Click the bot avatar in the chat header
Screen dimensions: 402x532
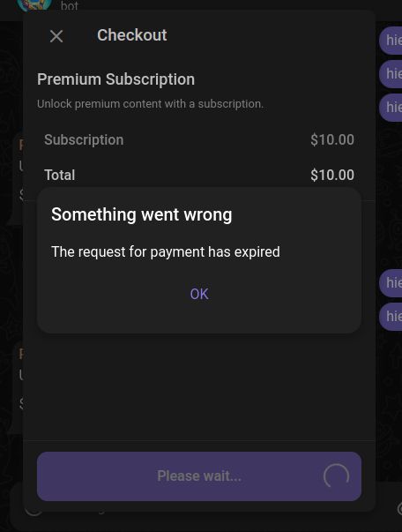tap(34, 4)
